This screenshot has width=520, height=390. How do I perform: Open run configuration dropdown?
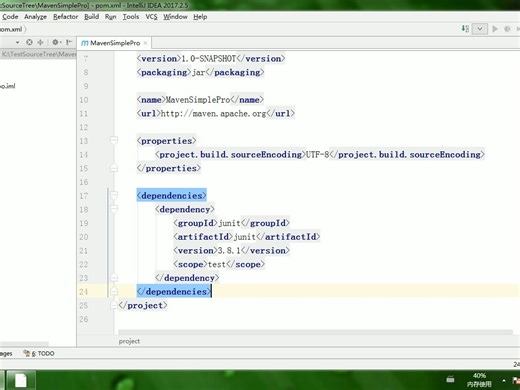(480, 29)
